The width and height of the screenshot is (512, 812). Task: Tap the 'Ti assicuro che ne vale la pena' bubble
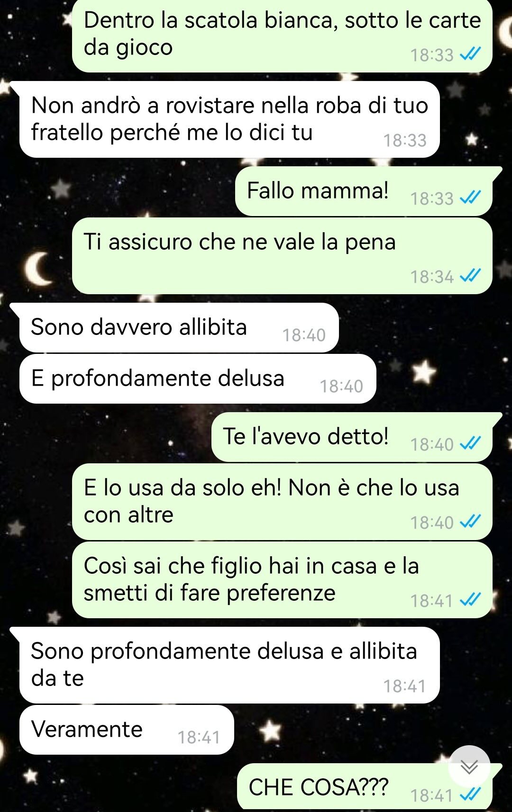282,256
